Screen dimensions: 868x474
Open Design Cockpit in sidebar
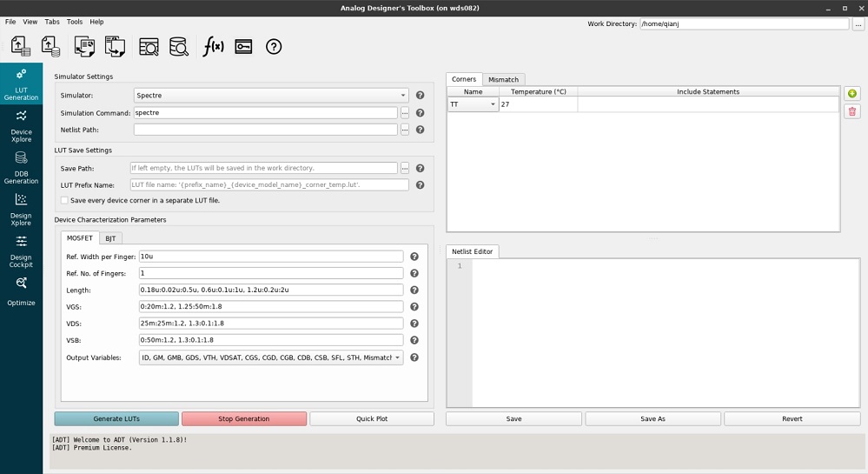click(x=21, y=250)
